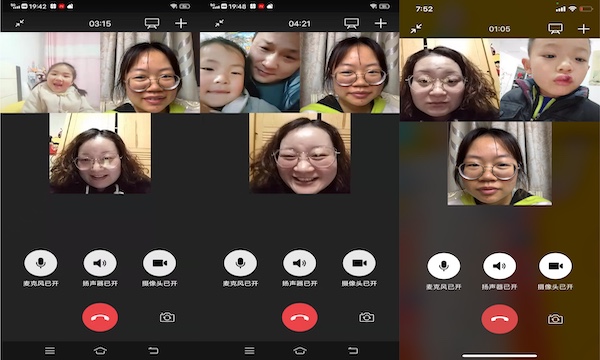Toggle the camera in the 03:15 call
This screenshot has width=600, height=360.
(160, 263)
